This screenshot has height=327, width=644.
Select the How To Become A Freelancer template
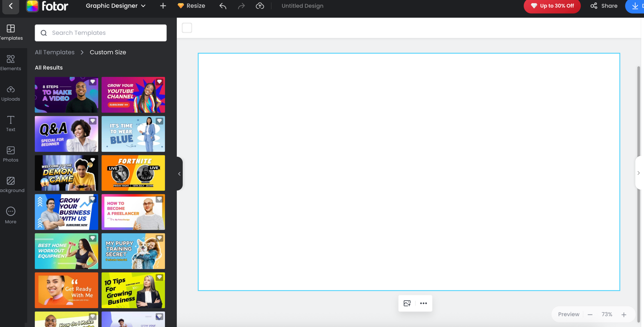[x=133, y=212]
